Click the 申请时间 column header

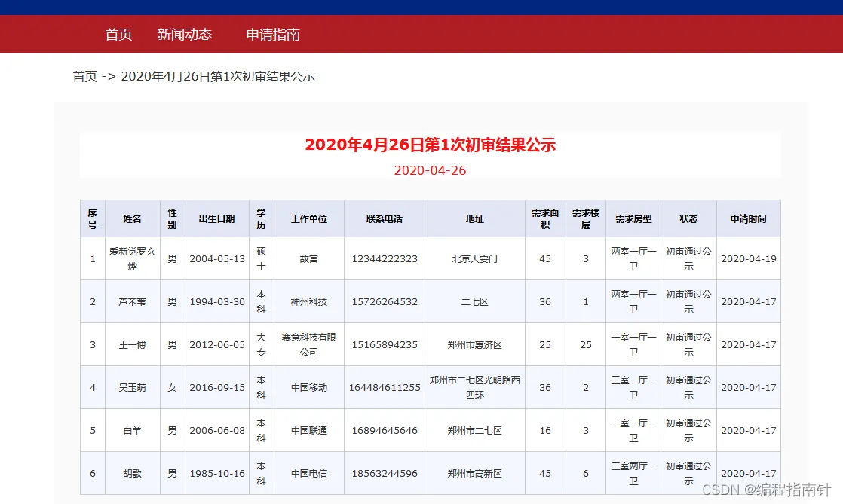[x=749, y=218]
